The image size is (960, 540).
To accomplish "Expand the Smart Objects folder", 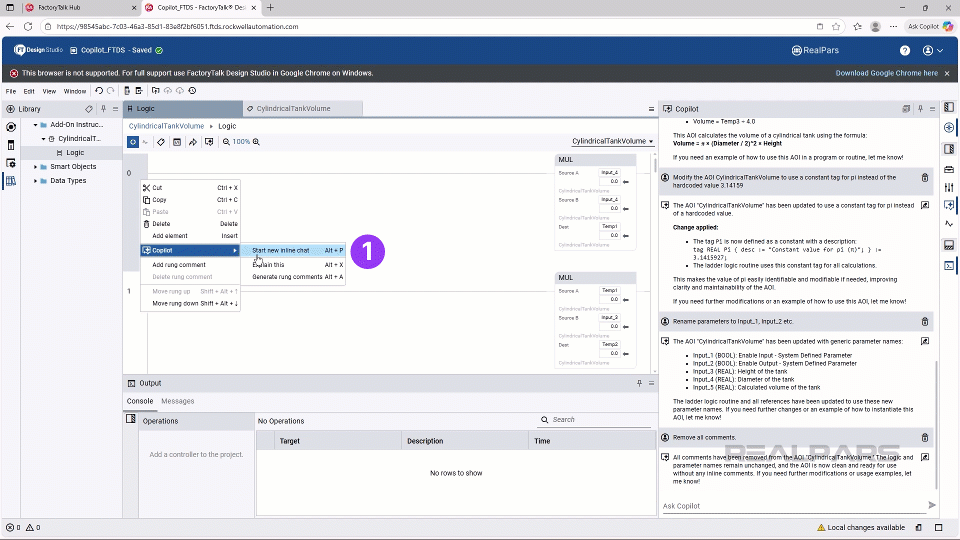I will click(36, 167).
